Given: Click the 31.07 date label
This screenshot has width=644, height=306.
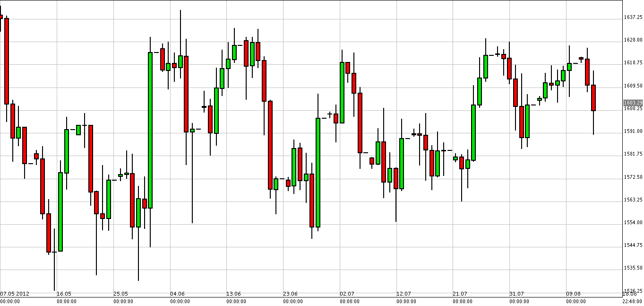Looking at the screenshot, I should click(x=516, y=293).
